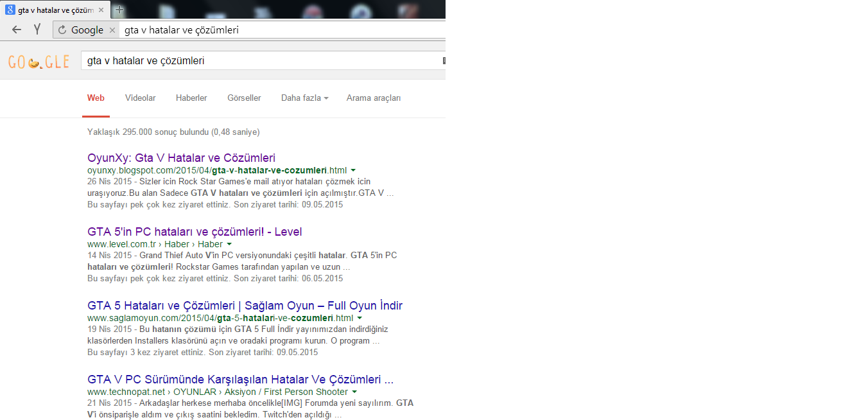Open GTA 5'in PC hataları ve çözümleri Level result

point(195,232)
